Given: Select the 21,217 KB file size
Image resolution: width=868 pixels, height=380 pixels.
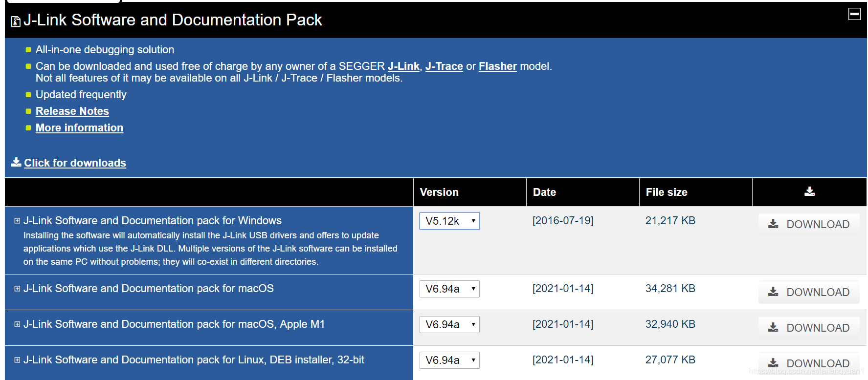Looking at the screenshot, I should pos(670,221).
